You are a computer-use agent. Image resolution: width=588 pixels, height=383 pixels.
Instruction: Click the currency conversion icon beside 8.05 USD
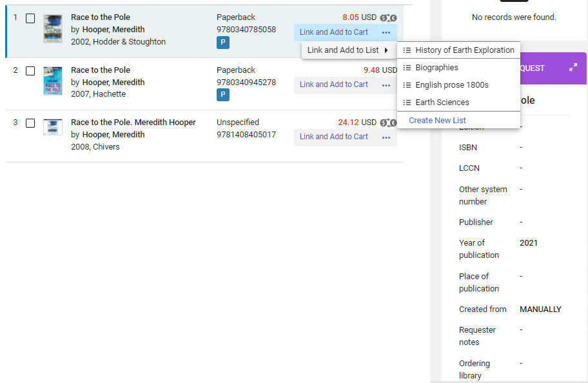coord(388,18)
